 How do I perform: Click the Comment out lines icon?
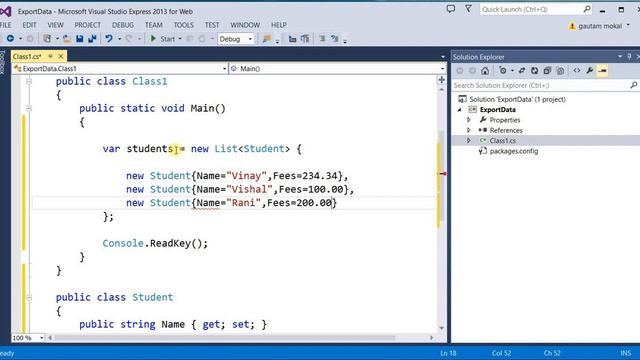click(x=322, y=39)
